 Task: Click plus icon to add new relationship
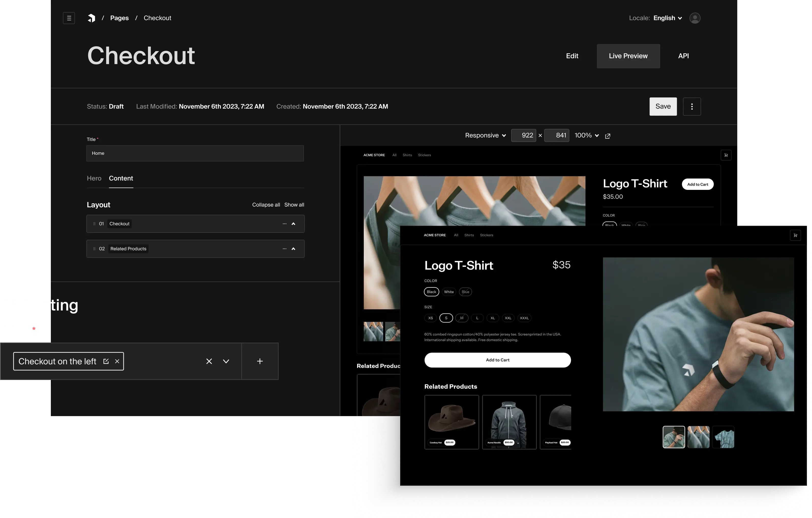pos(260,361)
